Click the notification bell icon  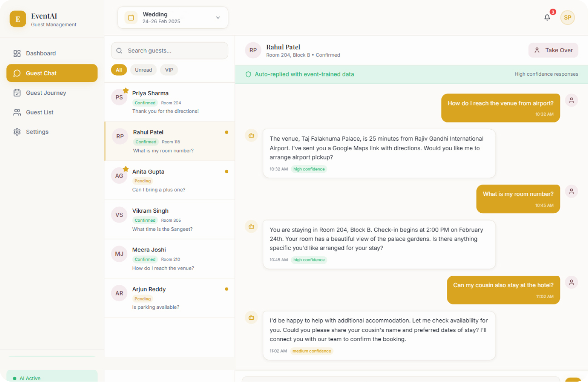(547, 18)
